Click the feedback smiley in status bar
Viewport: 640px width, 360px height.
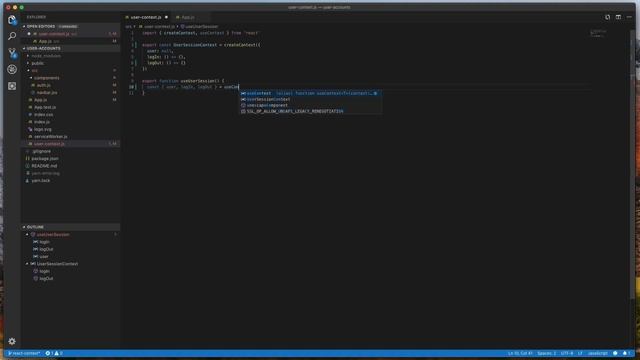(615, 353)
